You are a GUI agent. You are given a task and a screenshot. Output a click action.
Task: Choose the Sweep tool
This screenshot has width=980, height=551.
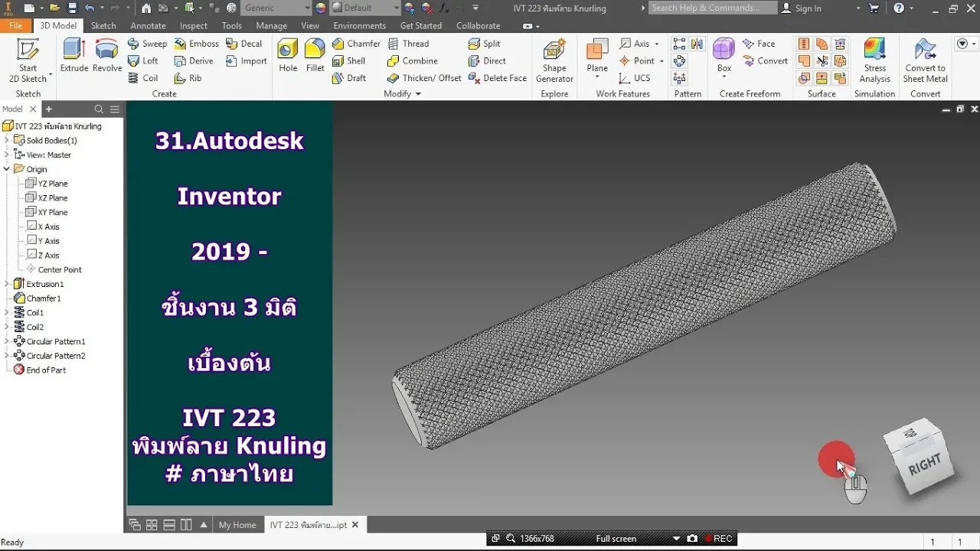point(147,44)
